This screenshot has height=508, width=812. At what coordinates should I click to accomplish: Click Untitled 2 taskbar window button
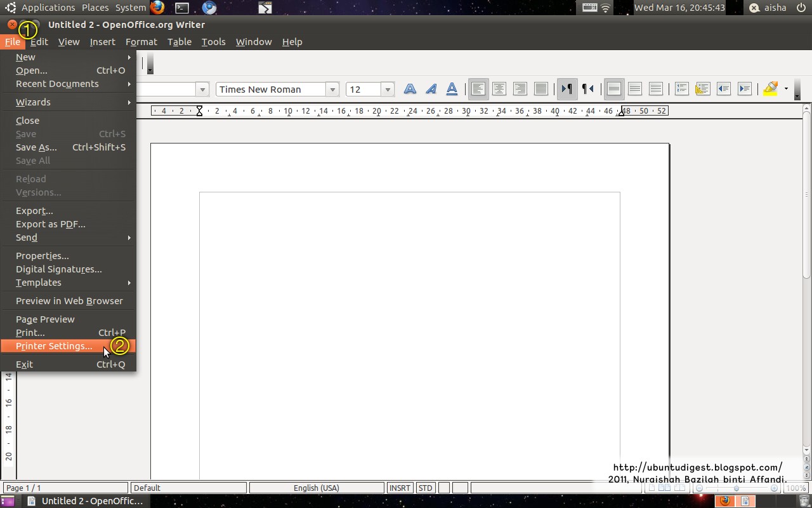coord(86,501)
